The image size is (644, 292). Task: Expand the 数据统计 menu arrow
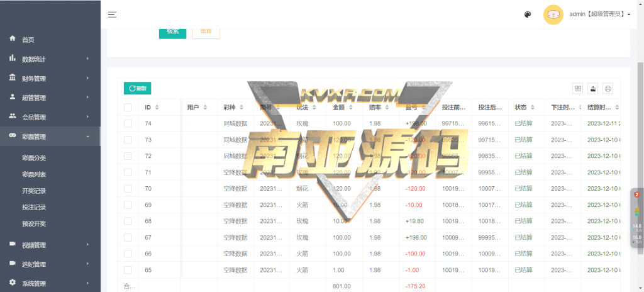87,59
